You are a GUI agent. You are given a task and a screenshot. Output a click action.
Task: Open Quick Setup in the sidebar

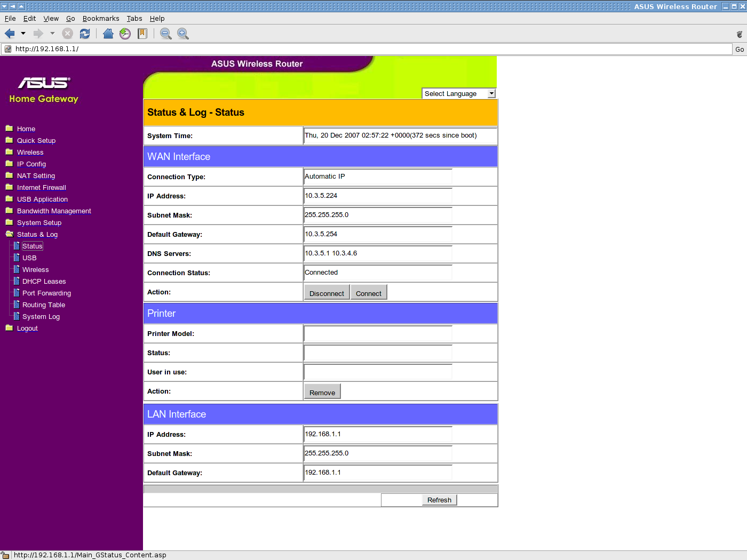36,140
